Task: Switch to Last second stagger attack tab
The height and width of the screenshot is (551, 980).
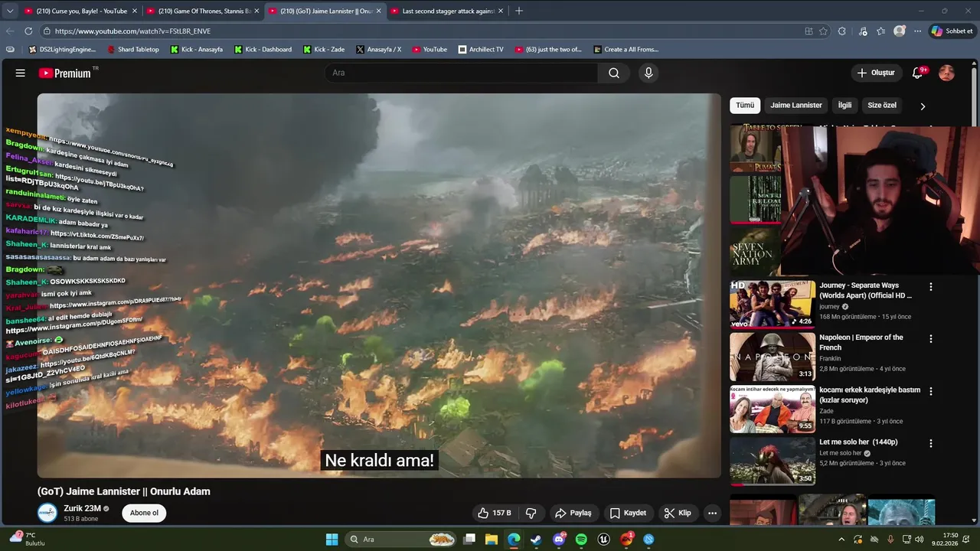Action: (448, 11)
